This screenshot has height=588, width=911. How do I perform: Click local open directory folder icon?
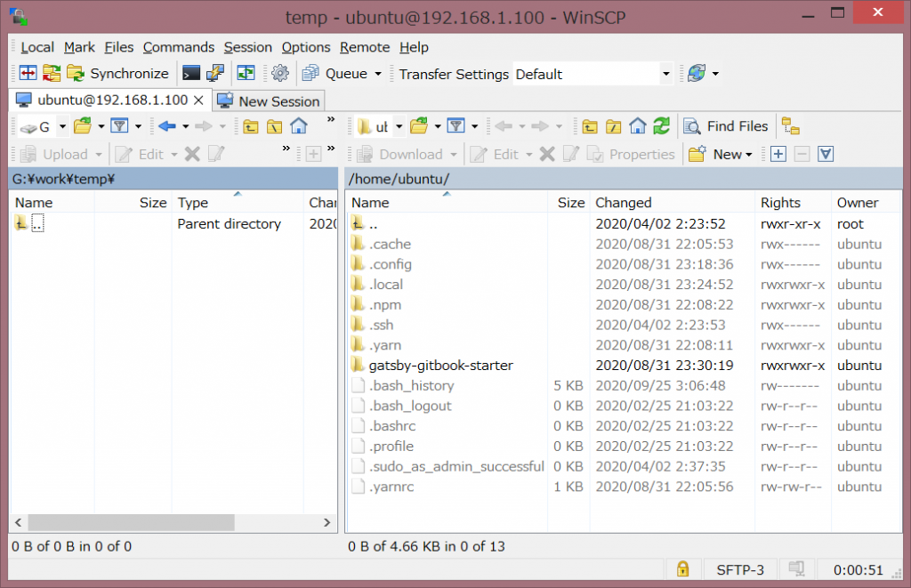[x=83, y=125]
